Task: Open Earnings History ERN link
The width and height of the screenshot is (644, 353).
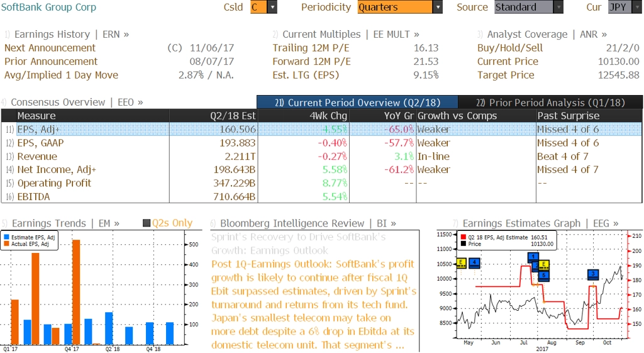Action: (x=72, y=35)
